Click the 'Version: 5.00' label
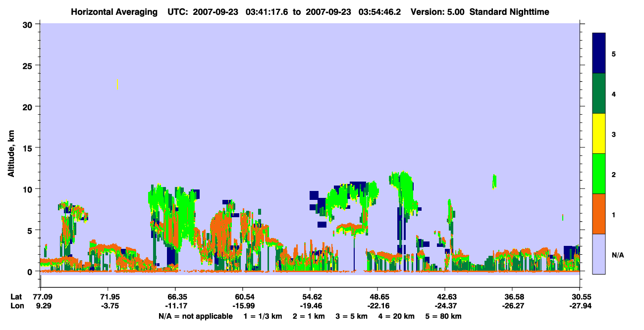 [437, 12]
